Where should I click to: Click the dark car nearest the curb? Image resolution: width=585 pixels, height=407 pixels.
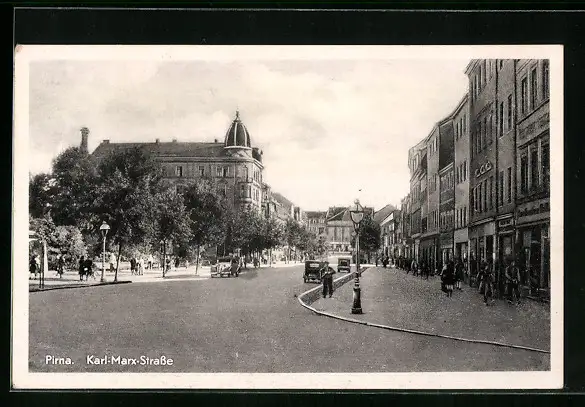click(x=313, y=271)
